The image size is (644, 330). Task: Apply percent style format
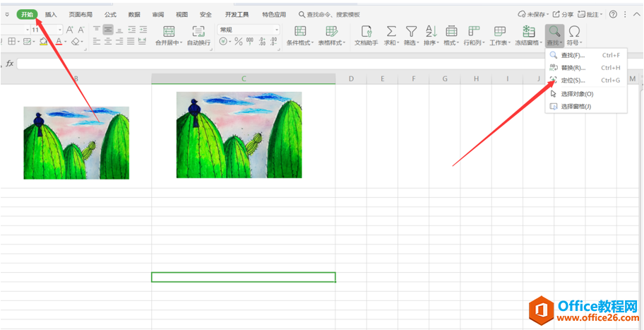[x=239, y=42]
